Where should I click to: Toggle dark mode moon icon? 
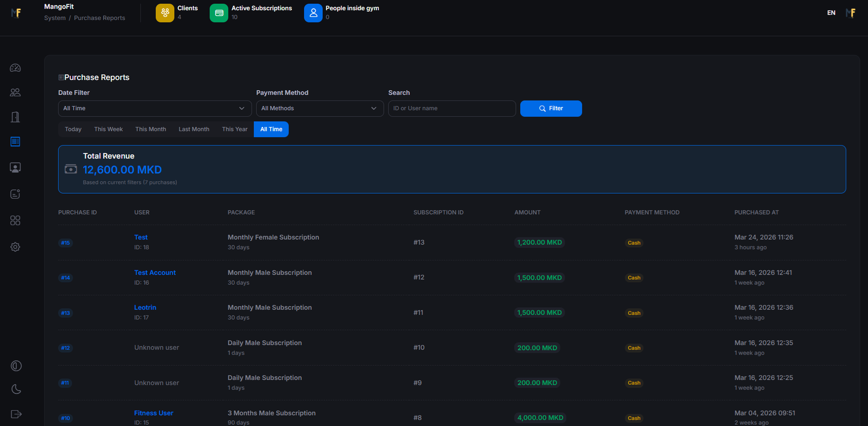(x=16, y=389)
